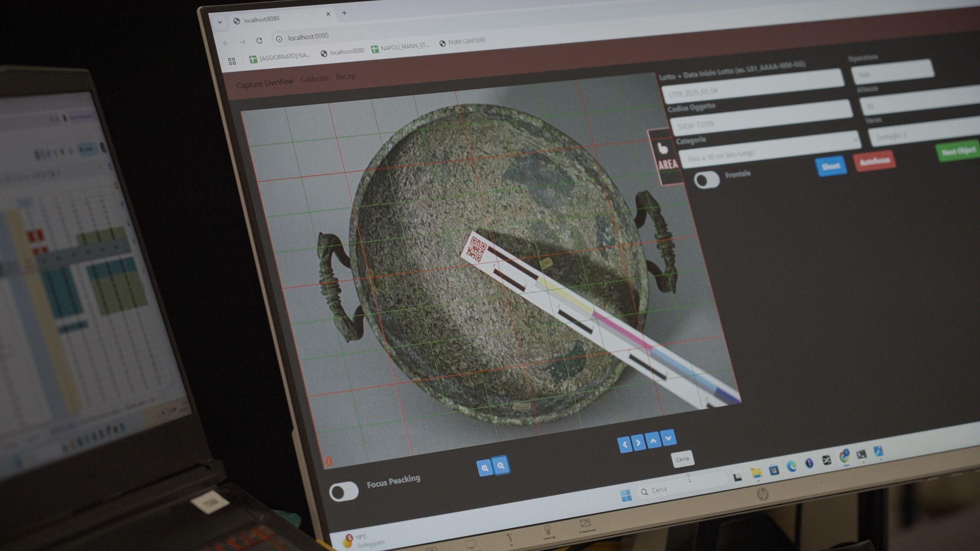Open File Explorer from the taskbar
The width and height of the screenshot is (980, 551).
pos(756,473)
